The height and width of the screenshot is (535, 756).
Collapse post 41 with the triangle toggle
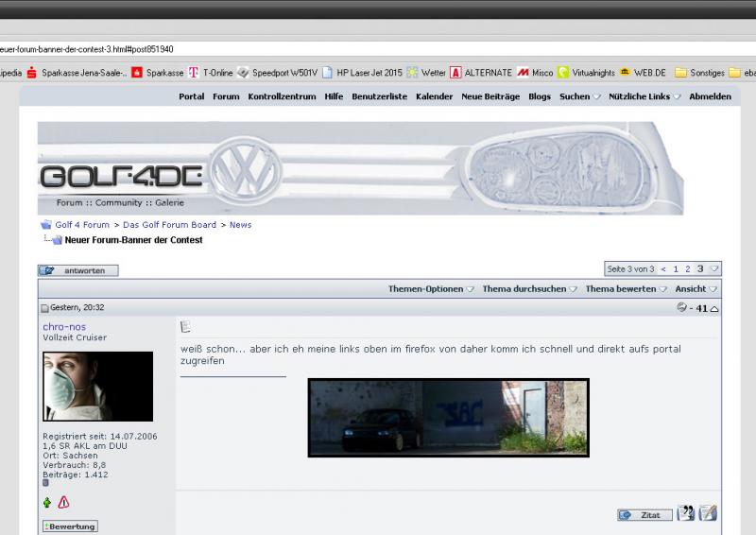[x=714, y=308]
